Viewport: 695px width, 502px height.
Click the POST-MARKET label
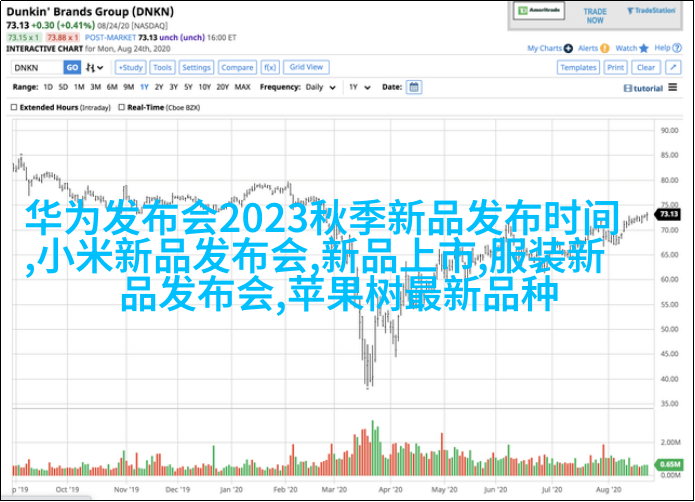click(110, 38)
